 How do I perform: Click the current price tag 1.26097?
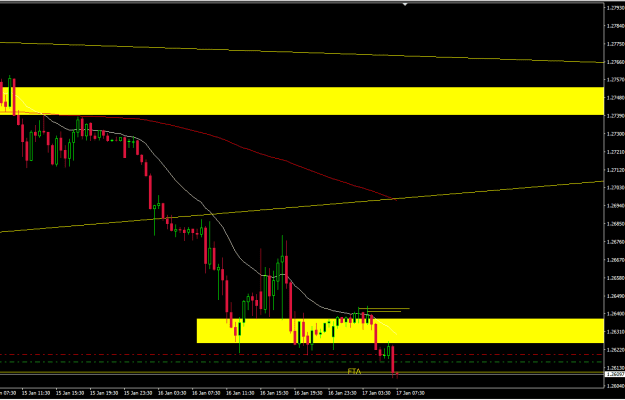[615, 375]
